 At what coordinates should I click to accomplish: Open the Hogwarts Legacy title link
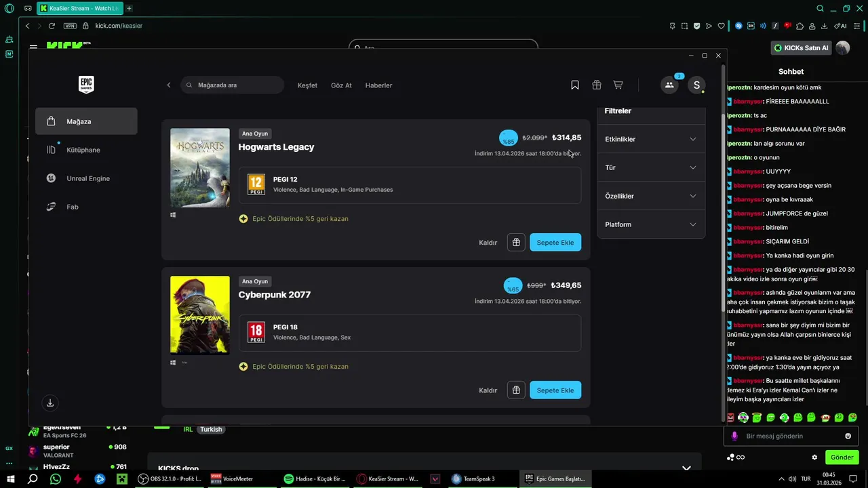276,147
